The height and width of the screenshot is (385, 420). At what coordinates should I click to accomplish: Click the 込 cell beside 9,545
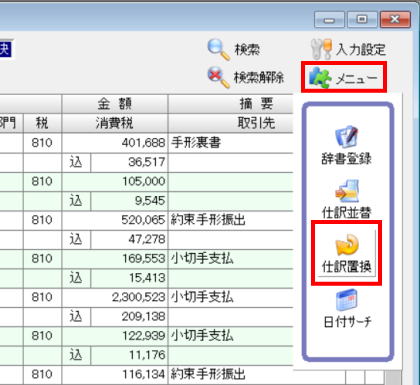point(76,201)
